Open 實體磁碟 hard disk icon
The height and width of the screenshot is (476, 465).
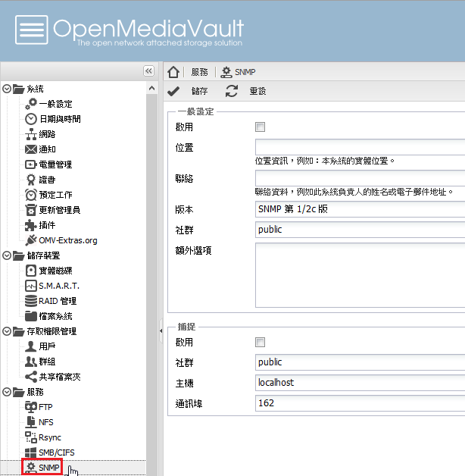[x=31, y=271]
